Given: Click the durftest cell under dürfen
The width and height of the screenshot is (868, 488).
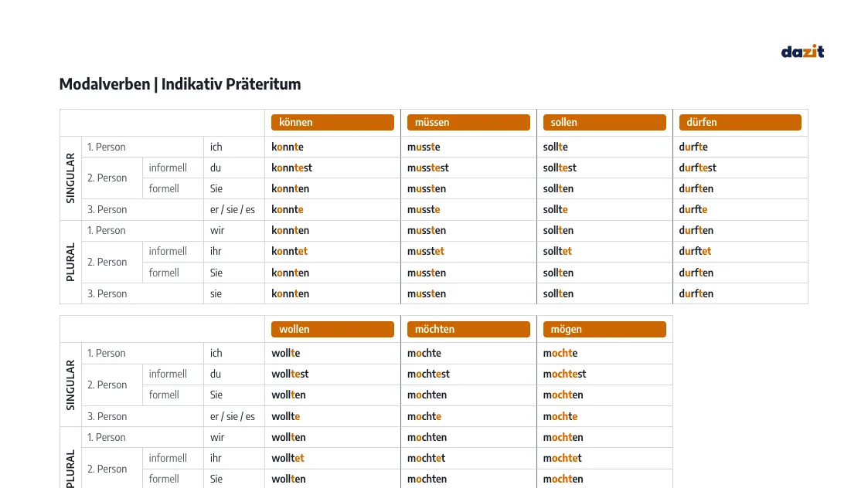Looking at the screenshot, I should click(x=697, y=168).
